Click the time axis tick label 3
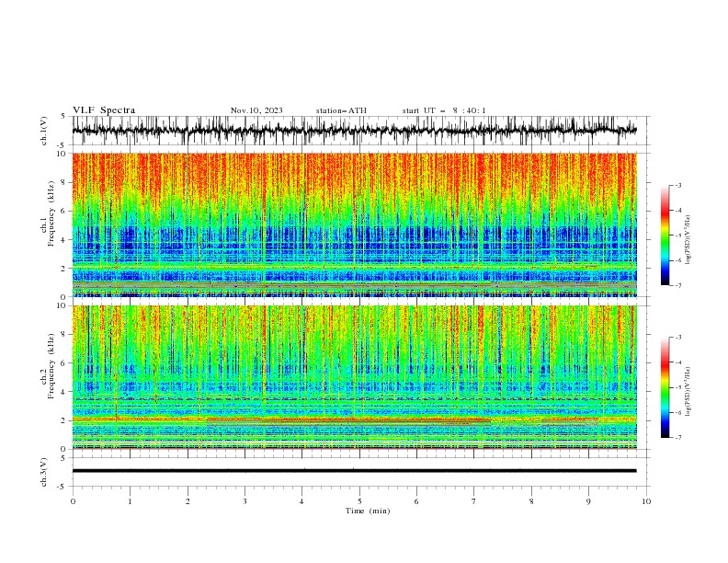 click(x=245, y=501)
